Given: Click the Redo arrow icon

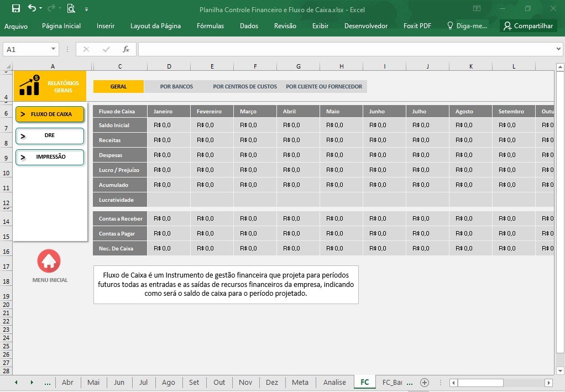Looking at the screenshot, I should [51, 8].
